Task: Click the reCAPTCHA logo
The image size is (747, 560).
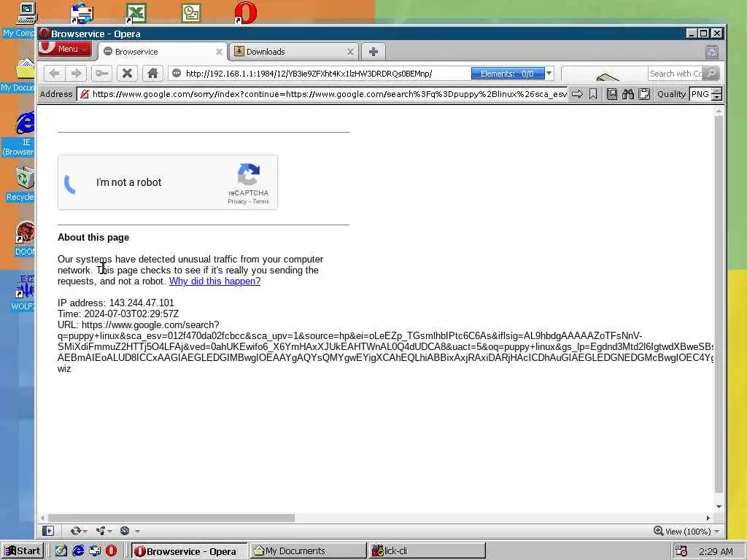Action: click(x=249, y=174)
